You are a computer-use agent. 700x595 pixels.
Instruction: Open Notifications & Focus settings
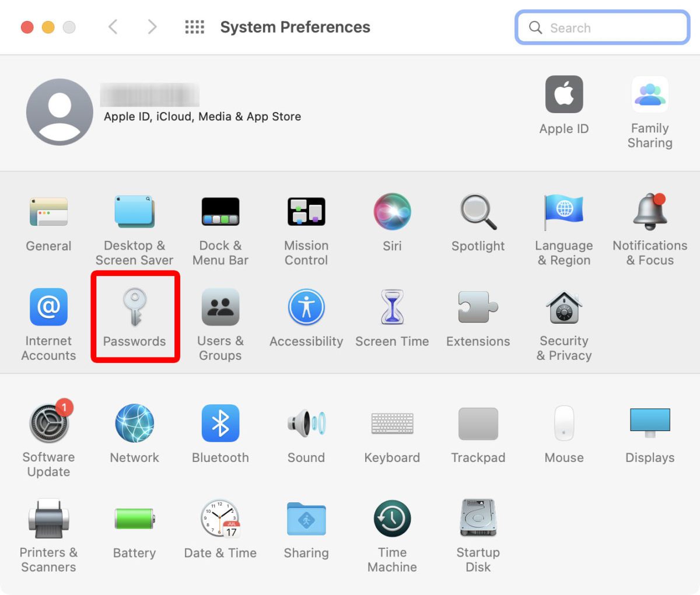[650, 230]
